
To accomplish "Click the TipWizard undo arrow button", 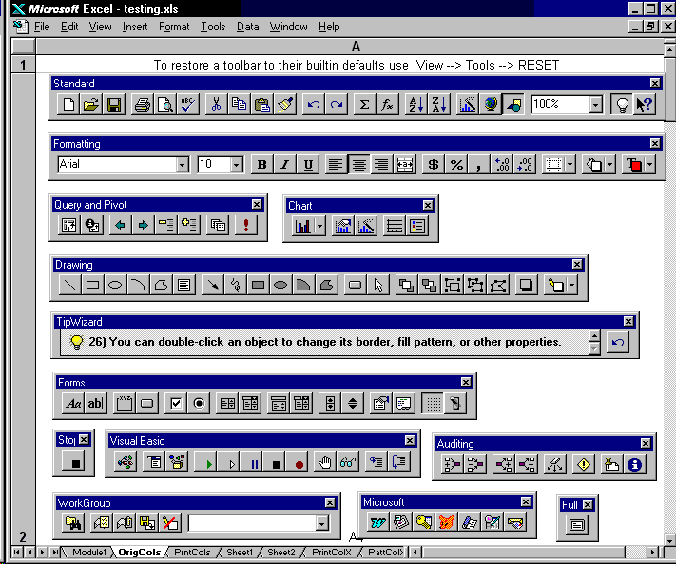I will coord(618,342).
